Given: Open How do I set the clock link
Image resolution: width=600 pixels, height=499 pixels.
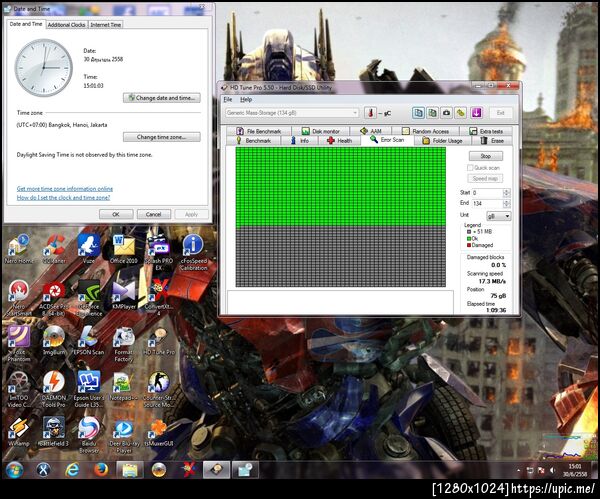Looking at the screenshot, I should click(64, 197).
